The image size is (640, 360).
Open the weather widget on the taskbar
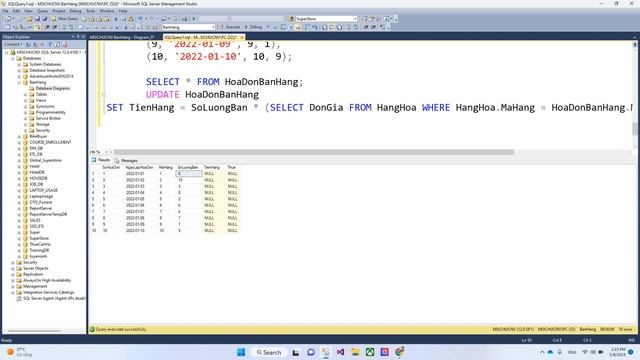click(18, 352)
